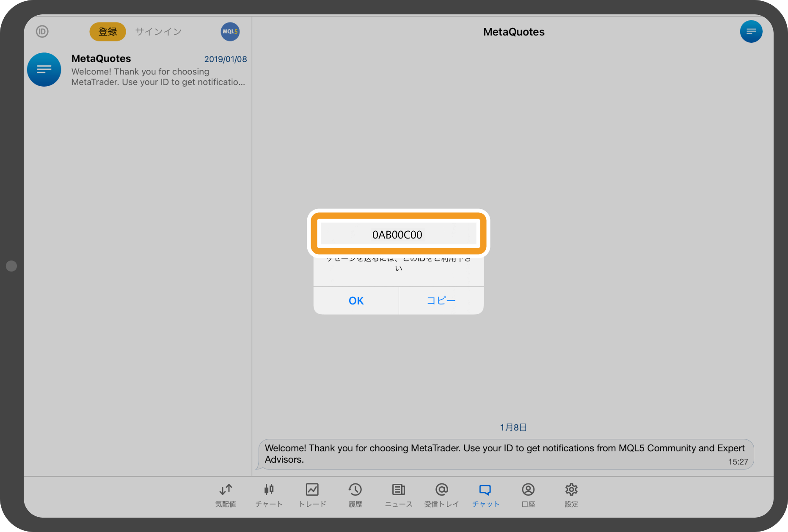
Task: Select the MetaQuotes conversation title
Action: pyautogui.click(x=101, y=58)
